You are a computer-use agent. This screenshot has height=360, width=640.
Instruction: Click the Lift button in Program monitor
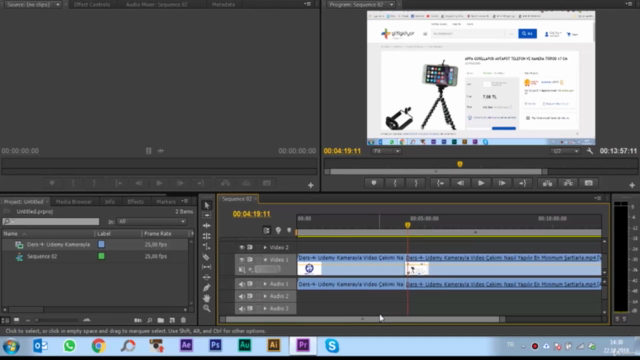(547, 183)
